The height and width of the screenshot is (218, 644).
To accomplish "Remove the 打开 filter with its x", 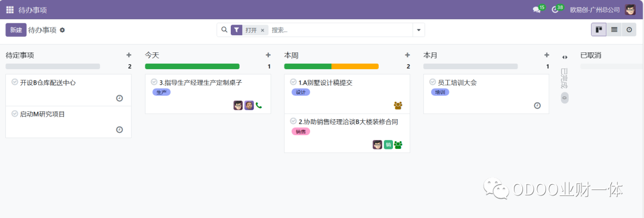I will [x=262, y=30].
